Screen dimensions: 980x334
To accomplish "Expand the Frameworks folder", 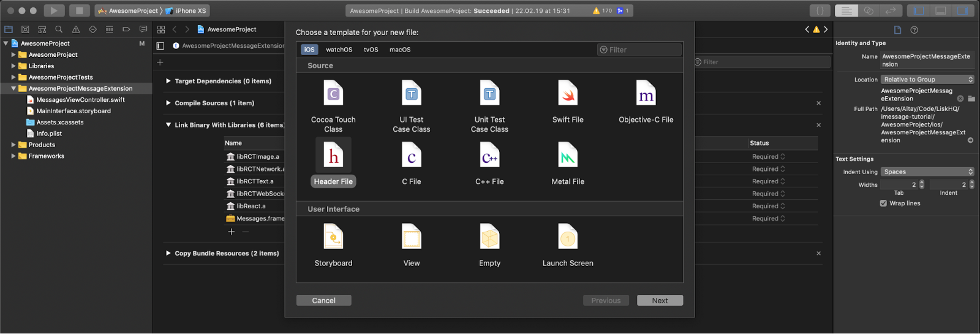I will point(13,156).
